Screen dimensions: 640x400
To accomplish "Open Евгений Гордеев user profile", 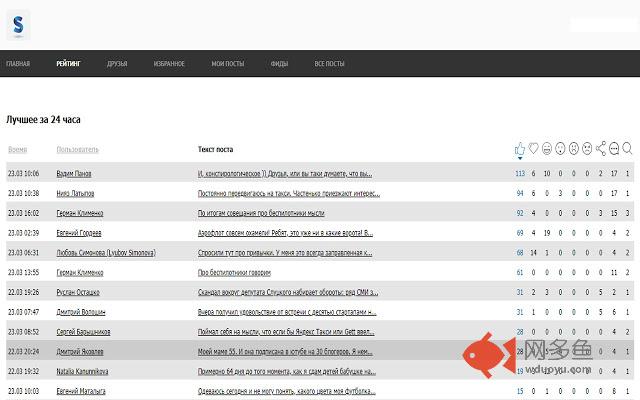I will [79, 233].
